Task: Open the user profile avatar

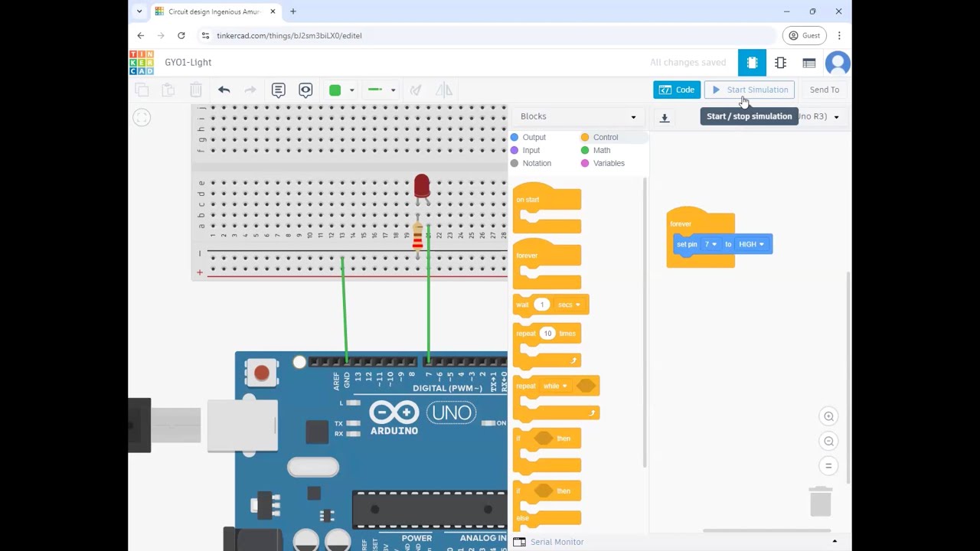Action: (x=838, y=63)
